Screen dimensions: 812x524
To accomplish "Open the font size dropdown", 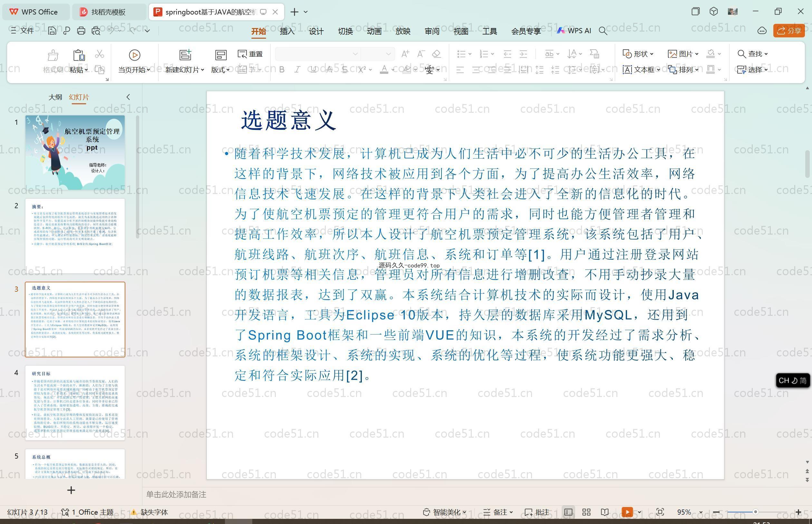I will [x=388, y=54].
